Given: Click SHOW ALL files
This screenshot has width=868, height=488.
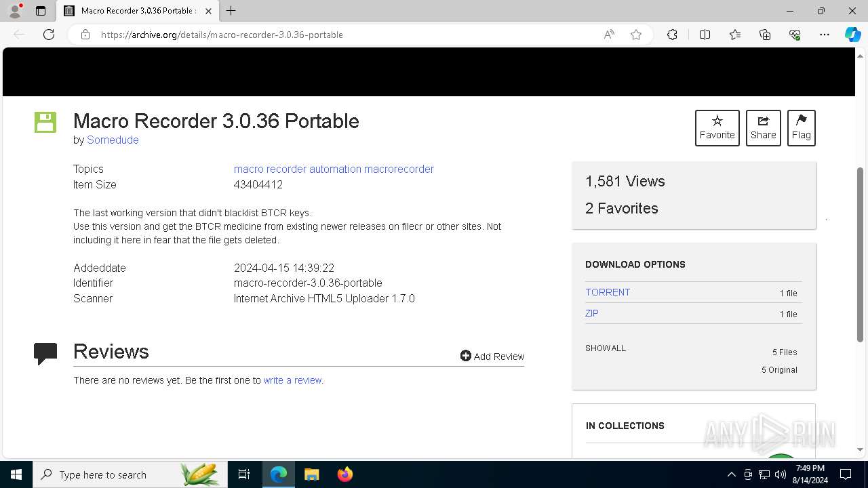Looking at the screenshot, I should [x=606, y=348].
